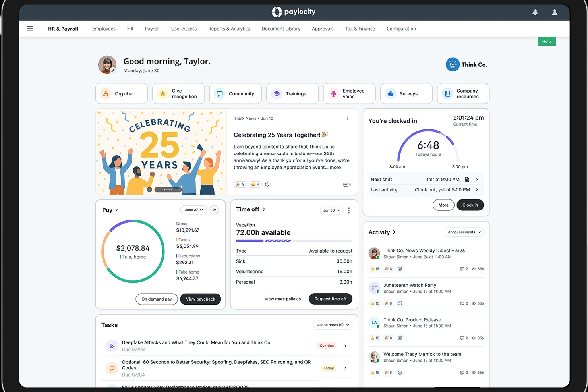Switch to the Reports & Analytics tab
Image resolution: width=588 pixels, height=392 pixels.
pos(229,28)
